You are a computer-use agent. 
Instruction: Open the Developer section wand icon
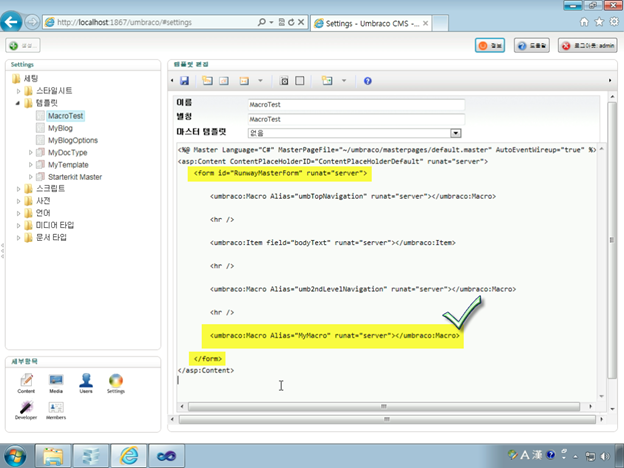point(26,410)
